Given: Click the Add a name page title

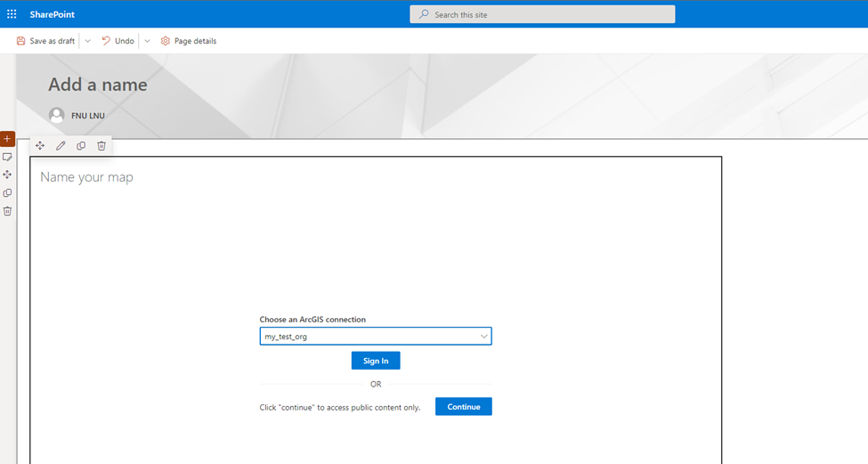Looking at the screenshot, I should tap(98, 85).
